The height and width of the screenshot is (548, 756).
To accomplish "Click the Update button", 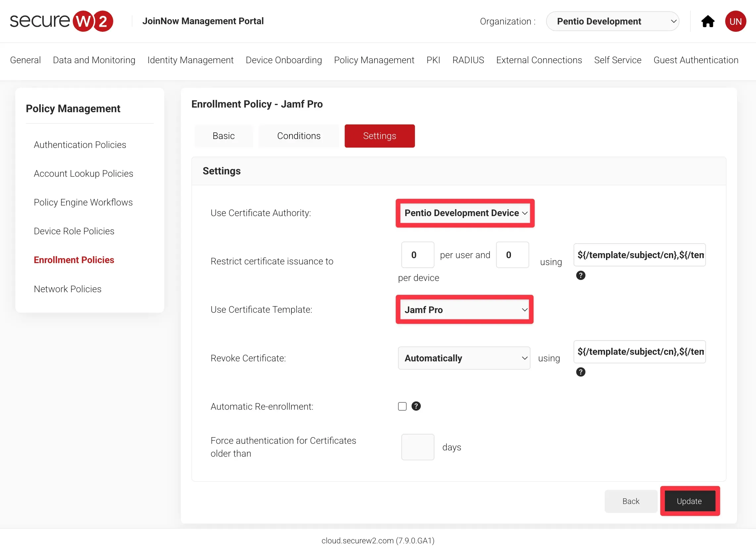I will 689,501.
